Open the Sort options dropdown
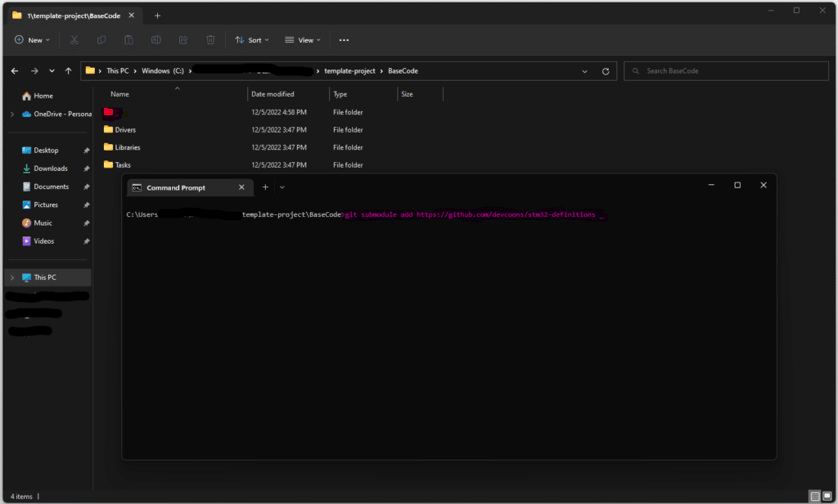The width and height of the screenshot is (838, 504). click(x=252, y=40)
